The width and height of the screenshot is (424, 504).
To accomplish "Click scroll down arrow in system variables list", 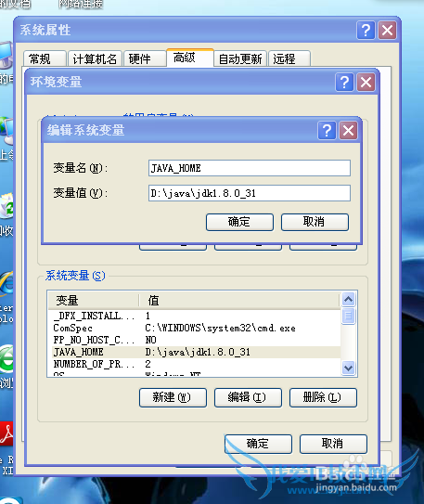I will point(349,367).
